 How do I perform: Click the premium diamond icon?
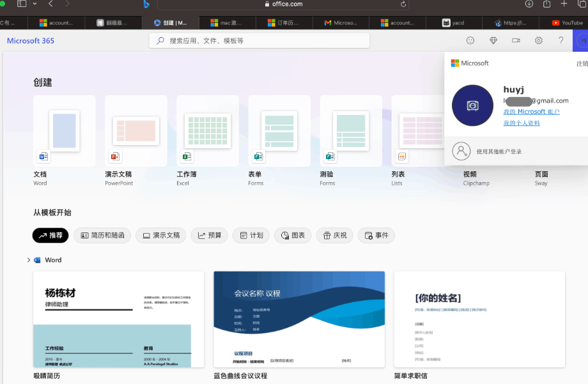click(493, 40)
